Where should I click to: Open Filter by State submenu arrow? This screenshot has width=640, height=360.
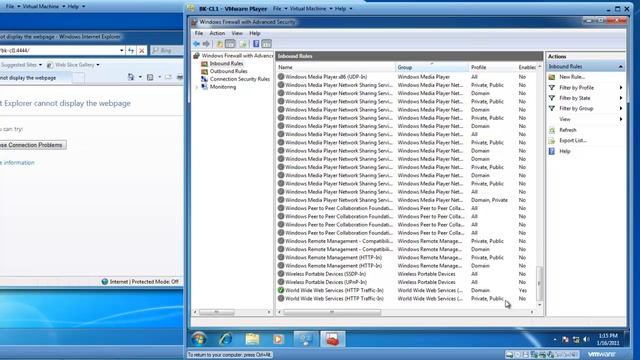click(x=621, y=98)
